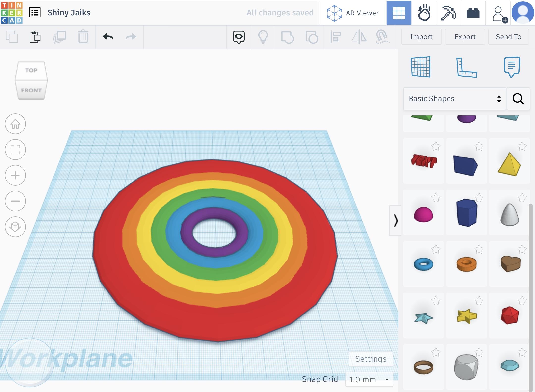Select the Workplane tool icon
The image size is (535, 392).
(x=421, y=67)
